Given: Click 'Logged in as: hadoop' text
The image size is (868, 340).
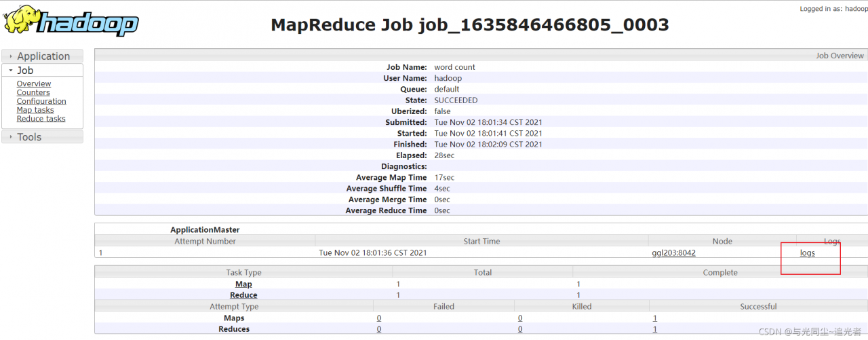Looking at the screenshot, I should [833, 9].
